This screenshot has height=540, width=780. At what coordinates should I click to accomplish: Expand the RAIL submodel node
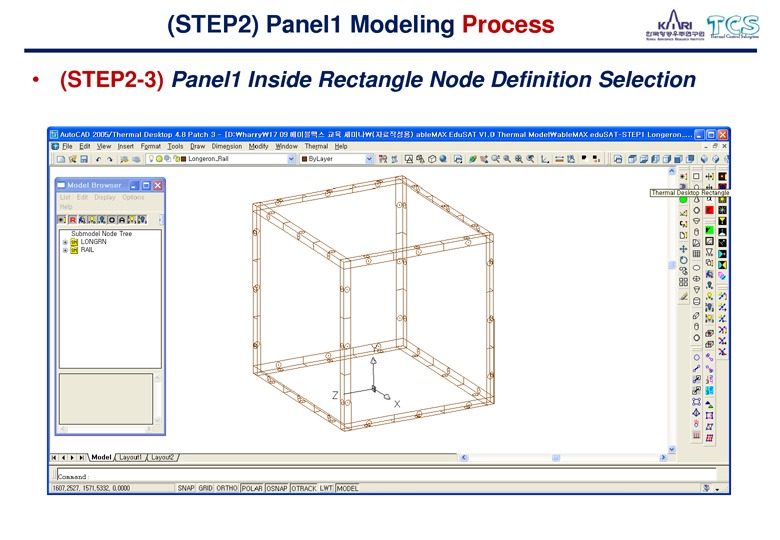(65, 250)
